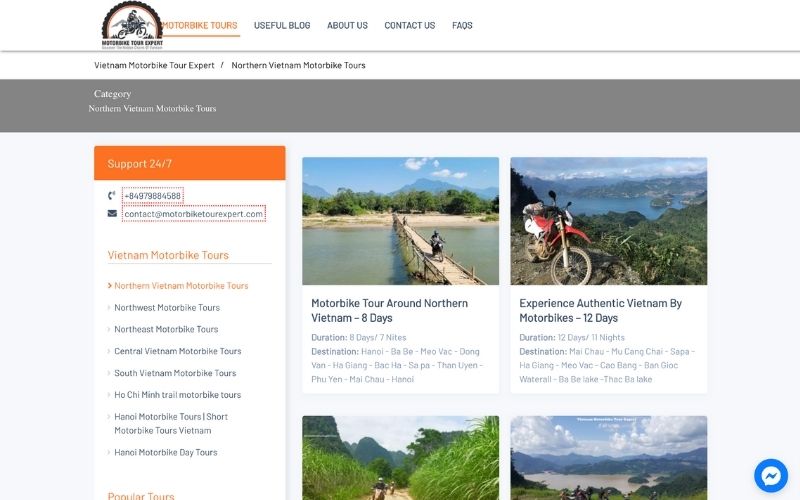The width and height of the screenshot is (800, 500).
Task: Click the arrow beside Hanoi Motorbike Day Tours
Action: click(109, 452)
